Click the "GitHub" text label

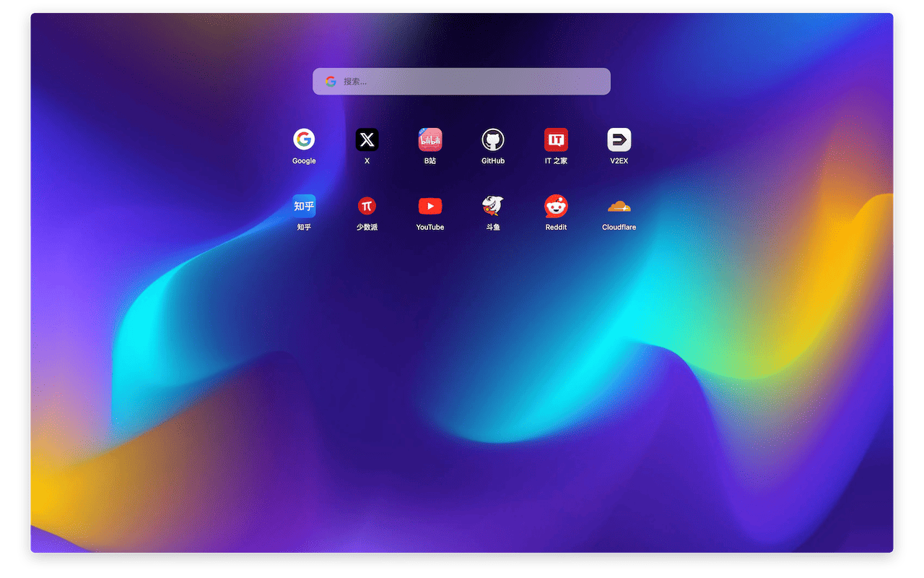493,161
